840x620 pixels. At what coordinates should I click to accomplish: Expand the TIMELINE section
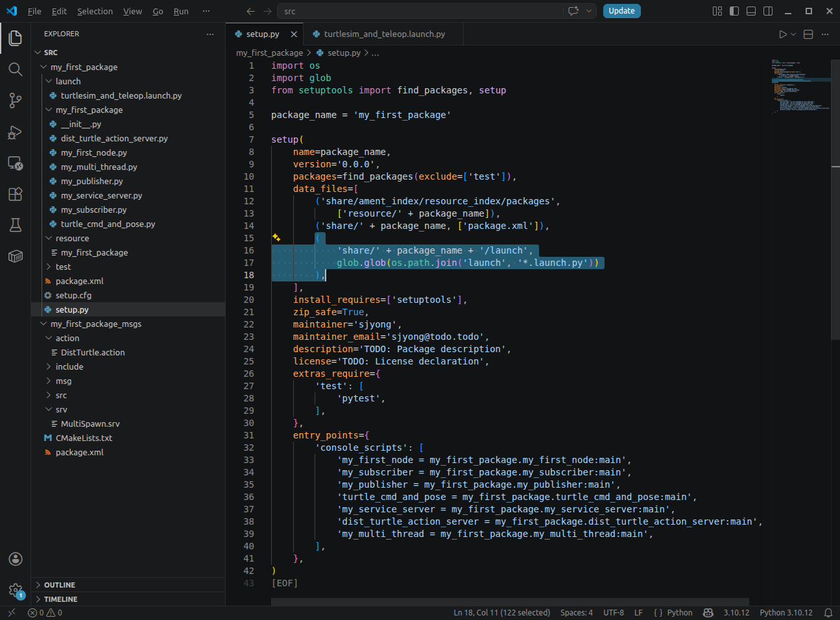[x=128, y=599]
